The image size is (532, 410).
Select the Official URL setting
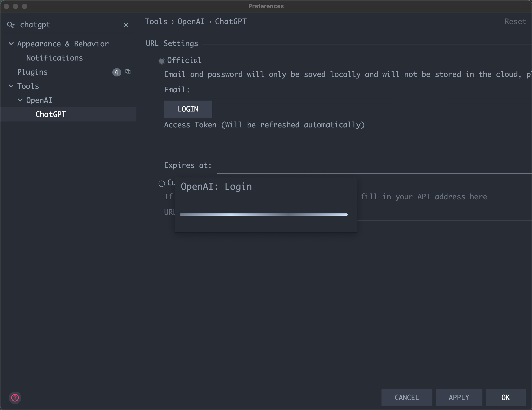click(x=161, y=61)
